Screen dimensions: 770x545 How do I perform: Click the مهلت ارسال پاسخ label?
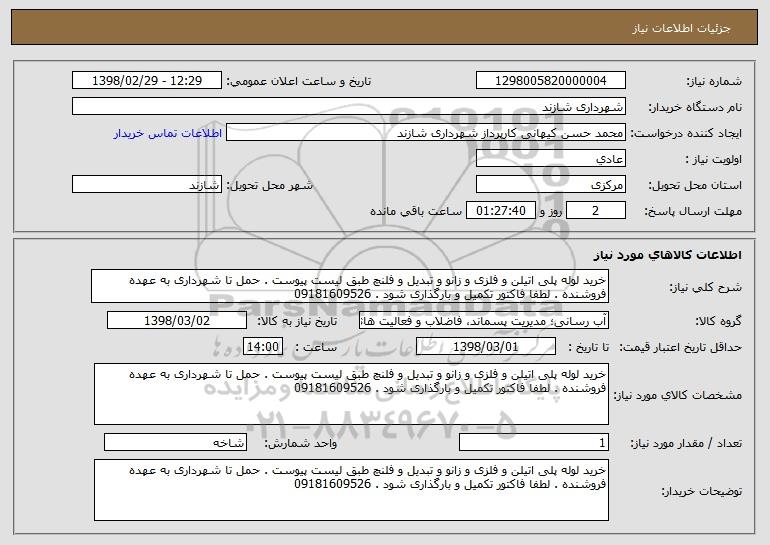[x=693, y=211]
